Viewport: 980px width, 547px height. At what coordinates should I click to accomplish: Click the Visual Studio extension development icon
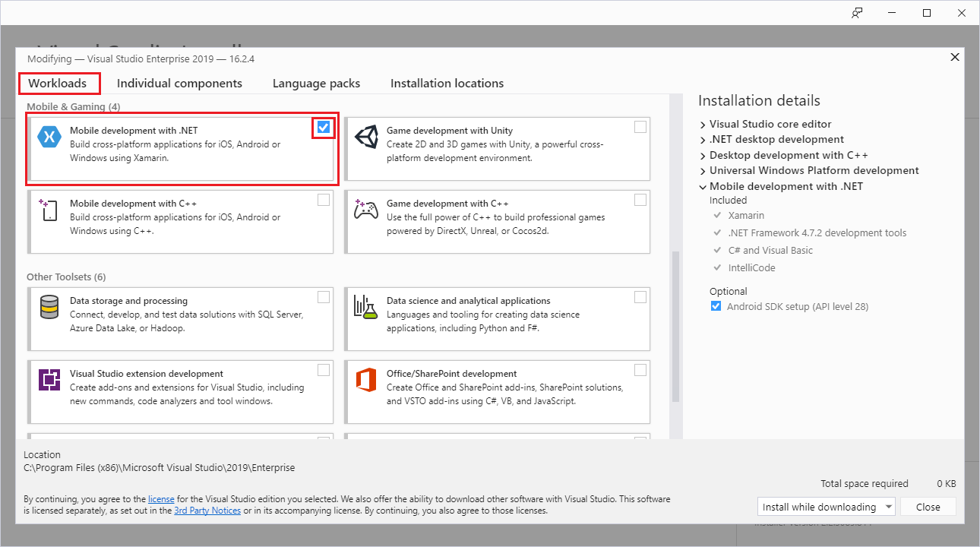point(49,380)
